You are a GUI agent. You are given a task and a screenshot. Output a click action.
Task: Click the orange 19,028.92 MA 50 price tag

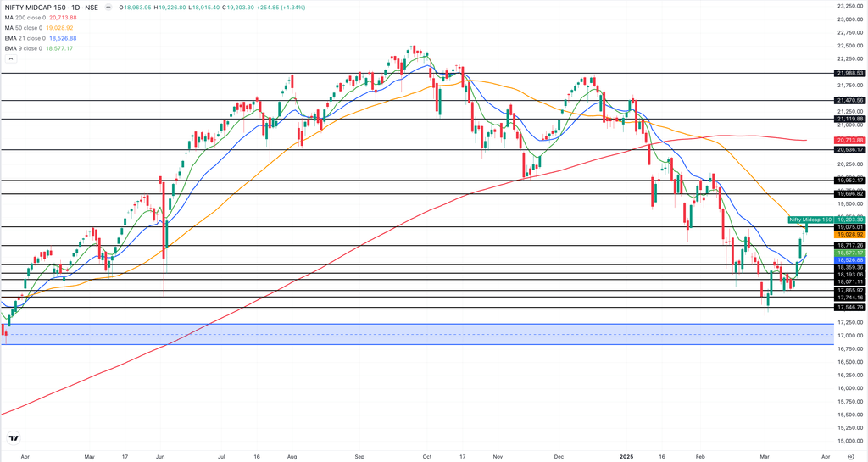tap(849, 234)
